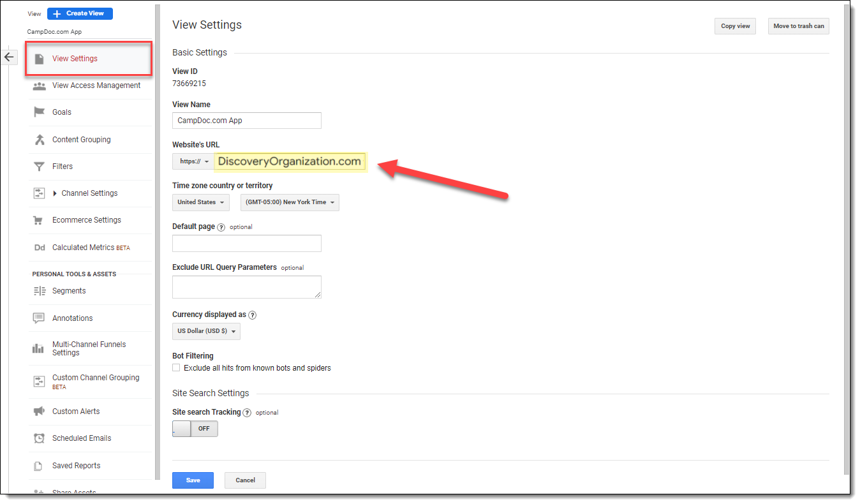Click the Calculated Metrics Dd icon
The width and height of the screenshot is (860, 504).
tap(39, 248)
